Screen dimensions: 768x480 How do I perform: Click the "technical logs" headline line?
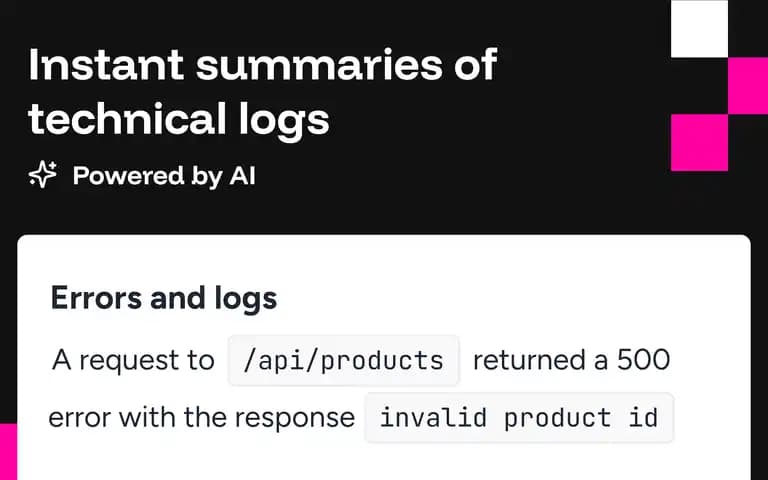click(179, 119)
